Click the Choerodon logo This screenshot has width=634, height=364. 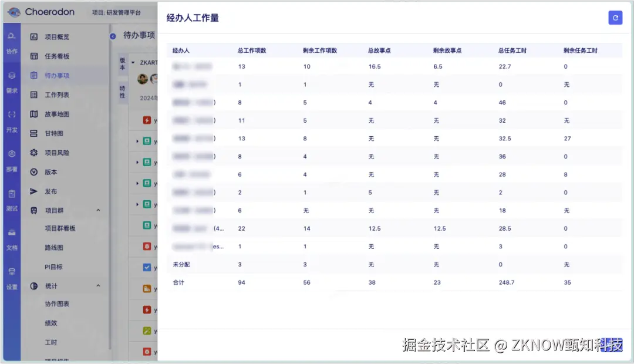click(41, 12)
